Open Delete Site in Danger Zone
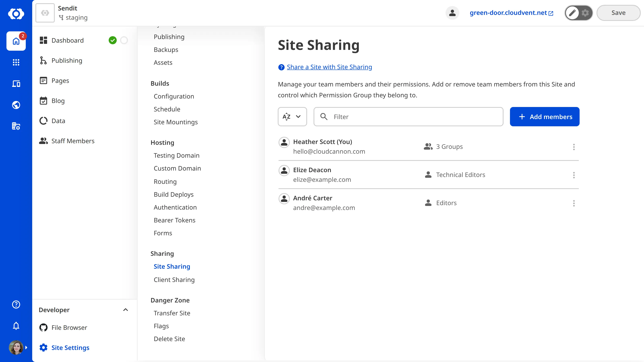 pyautogui.click(x=169, y=339)
